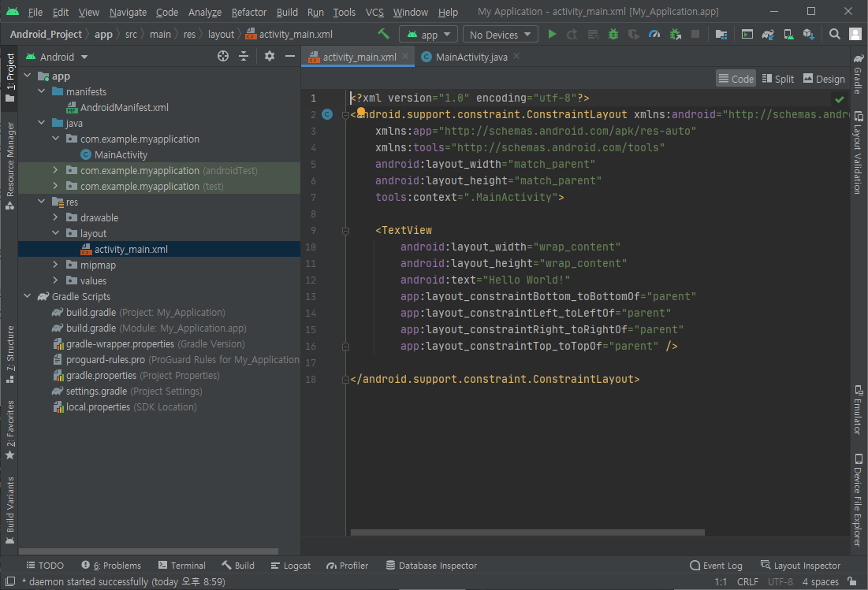Click the tool windows toggle icon in bottom-left corner
This screenshot has width=868, height=590.
coord(10,581)
